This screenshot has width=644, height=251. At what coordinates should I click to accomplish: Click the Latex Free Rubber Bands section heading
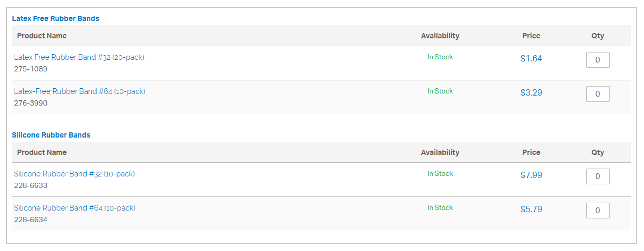56,18
